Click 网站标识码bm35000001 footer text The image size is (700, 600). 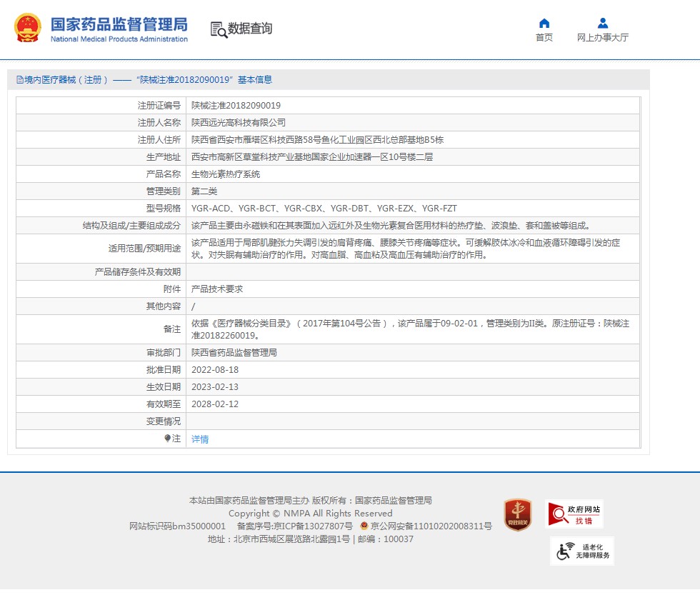tap(177, 526)
